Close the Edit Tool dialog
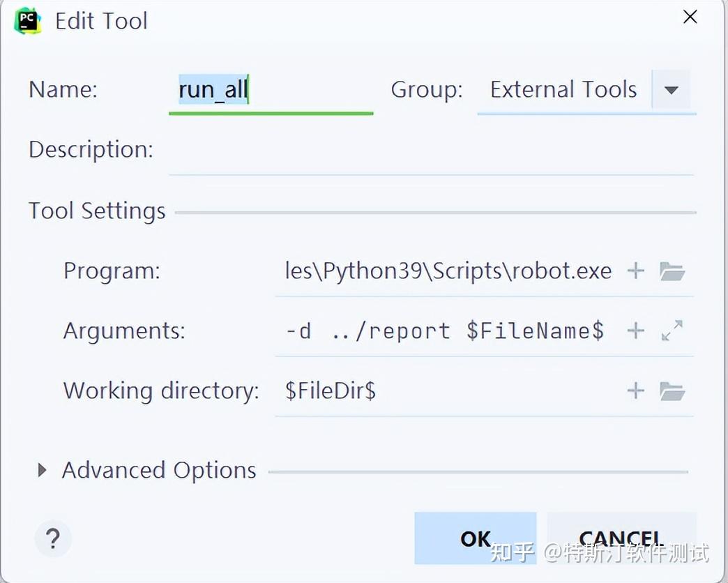 tap(690, 17)
